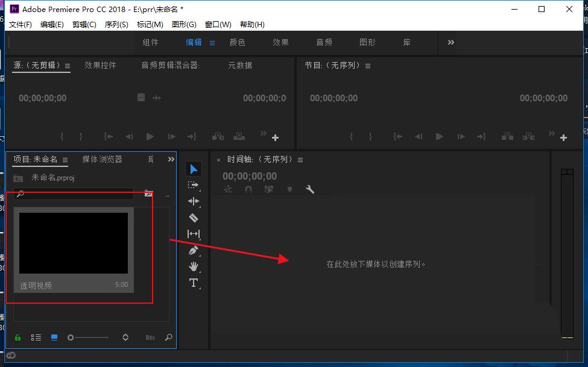588x367 pixels.
Task: Pick the Razor tool
Action: tap(194, 218)
